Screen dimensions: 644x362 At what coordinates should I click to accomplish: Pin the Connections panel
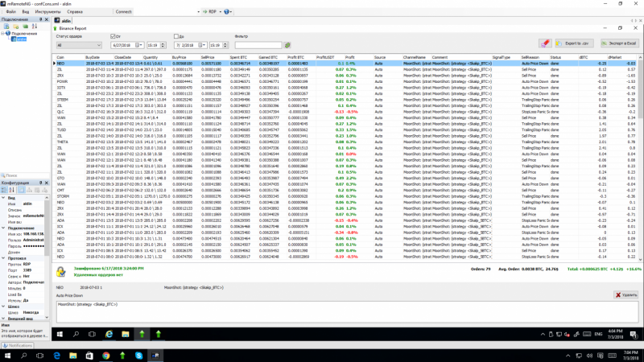pyautogui.click(x=41, y=19)
